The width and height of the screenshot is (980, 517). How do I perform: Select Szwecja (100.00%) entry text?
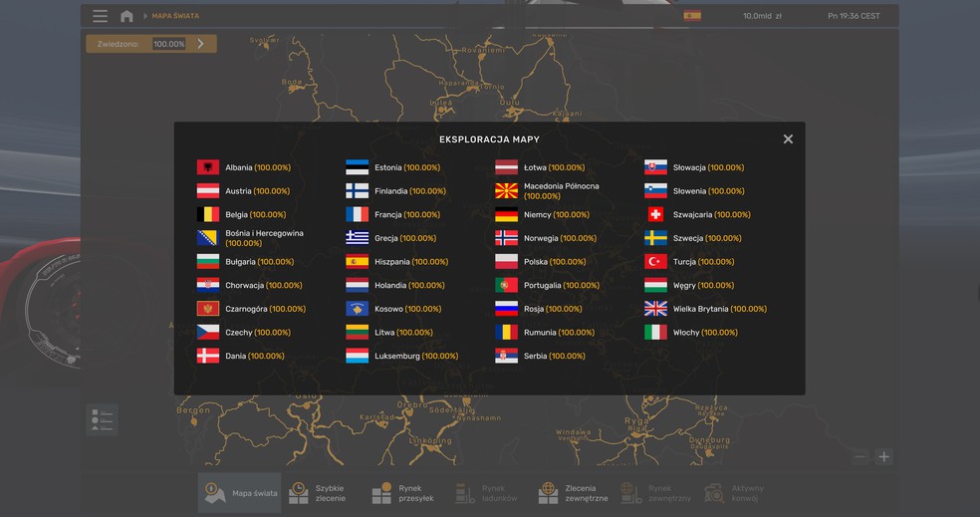(707, 238)
